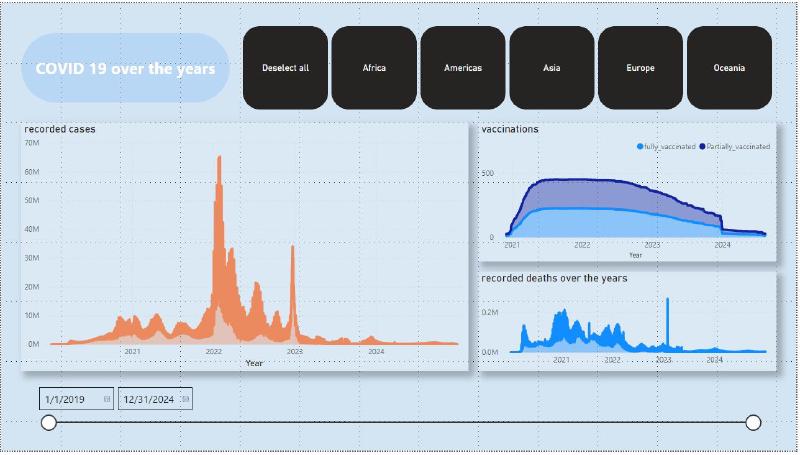This screenshot has height=455, width=800.
Task: Click the recorded deaths over the years title
Action: (x=554, y=277)
